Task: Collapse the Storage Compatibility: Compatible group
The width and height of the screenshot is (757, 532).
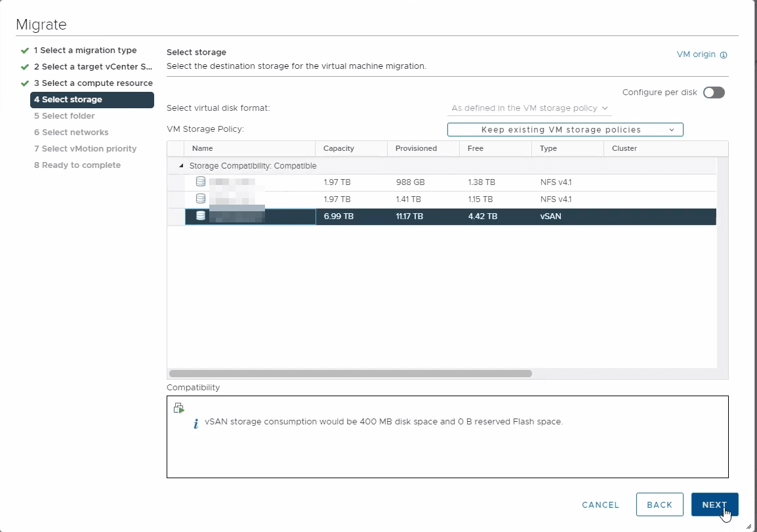Action: (182, 166)
